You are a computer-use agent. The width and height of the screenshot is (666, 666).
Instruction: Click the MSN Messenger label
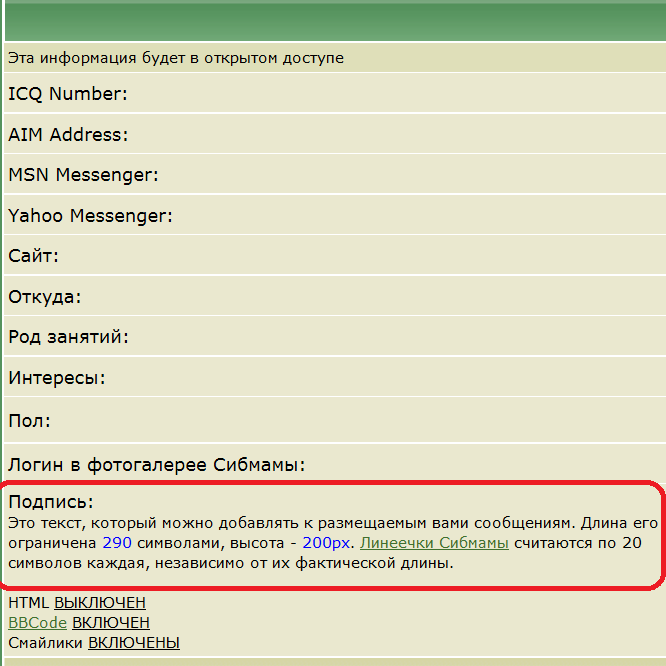point(83,175)
